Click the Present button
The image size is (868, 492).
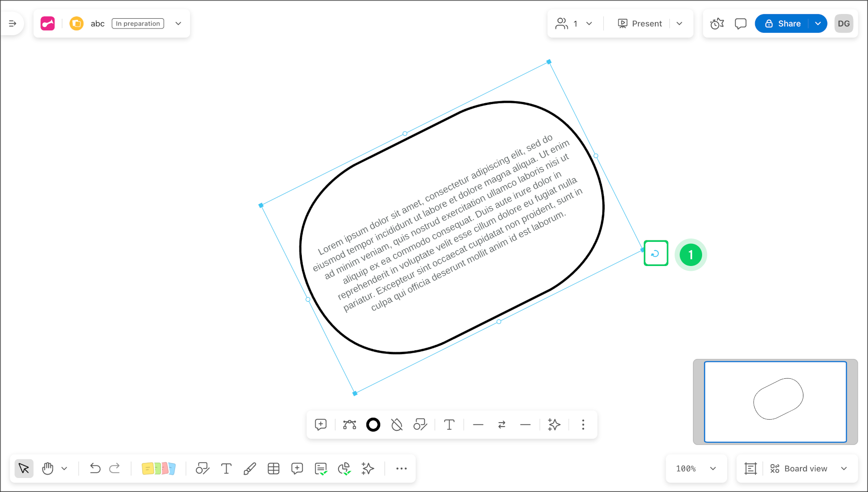point(640,23)
